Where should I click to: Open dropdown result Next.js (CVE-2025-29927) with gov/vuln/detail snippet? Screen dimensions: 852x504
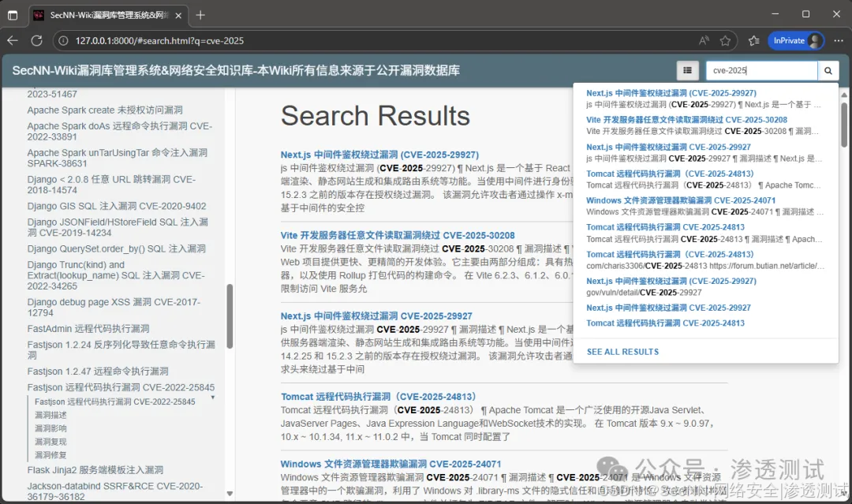point(671,281)
